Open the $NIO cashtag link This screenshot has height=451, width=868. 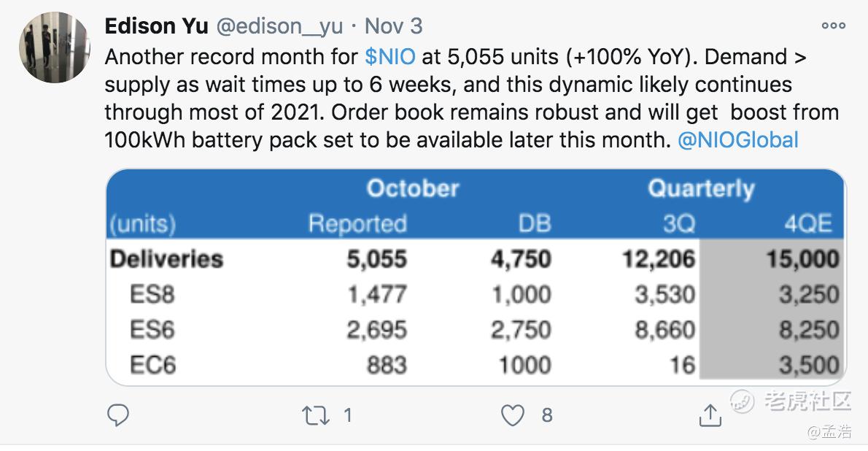(390, 56)
